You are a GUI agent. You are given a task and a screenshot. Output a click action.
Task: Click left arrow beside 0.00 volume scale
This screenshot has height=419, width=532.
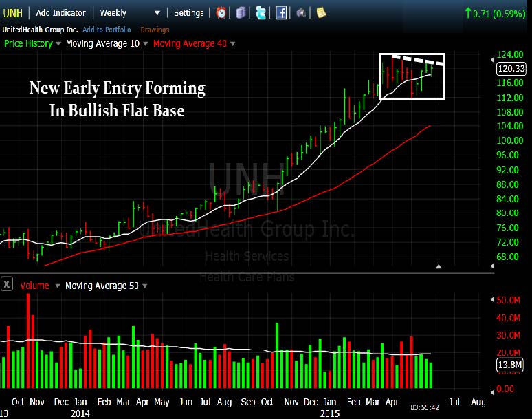click(x=492, y=392)
